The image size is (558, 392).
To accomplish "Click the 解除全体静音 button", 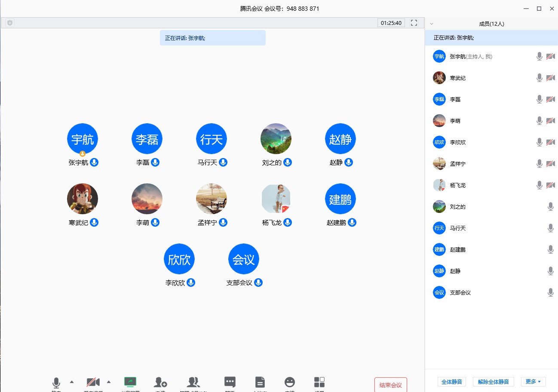I will [493, 382].
